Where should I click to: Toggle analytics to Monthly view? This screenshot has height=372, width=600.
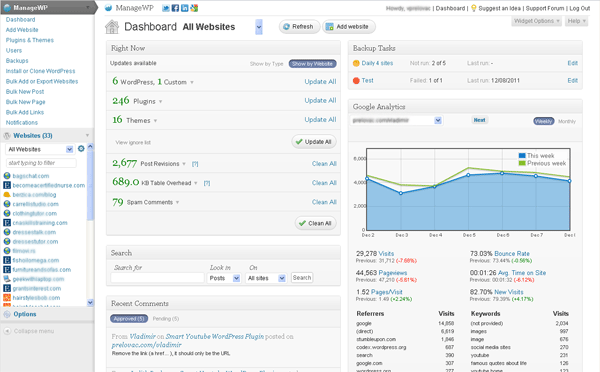tap(567, 121)
